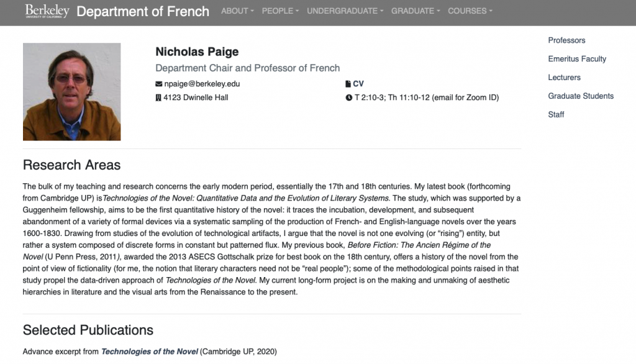Click Nicholas Paige's profile photo
This screenshot has height=364, width=636.
pyautogui.click(x=72, y=92)
